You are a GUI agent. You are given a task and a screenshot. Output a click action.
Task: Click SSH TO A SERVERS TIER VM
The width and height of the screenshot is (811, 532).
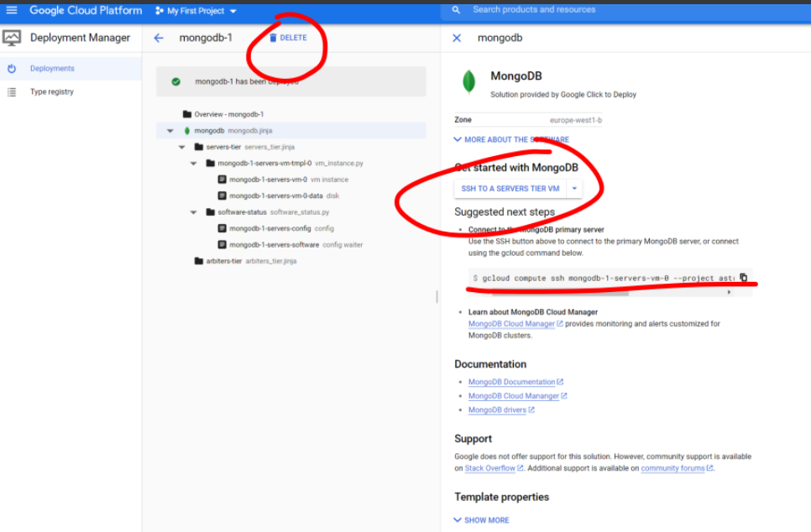[x=510, y=189]
